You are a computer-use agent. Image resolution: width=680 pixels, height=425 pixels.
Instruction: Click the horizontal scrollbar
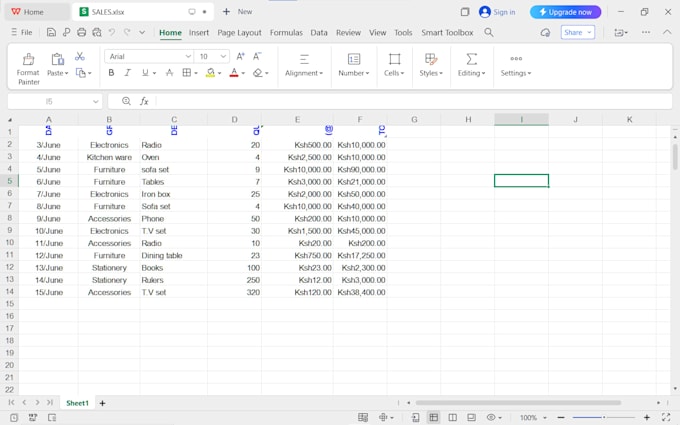518,402
